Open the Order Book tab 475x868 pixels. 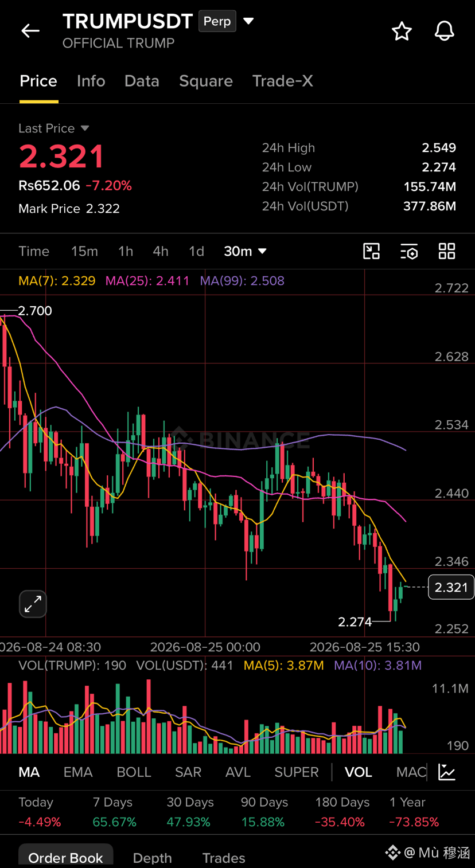point(65,858)
